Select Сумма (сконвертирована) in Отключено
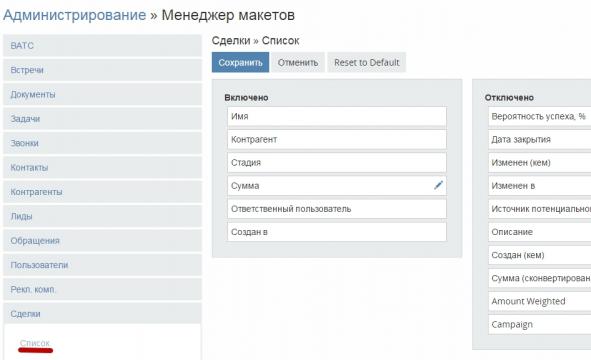Viewport: 591px width, 360px height. click(540, 278)
